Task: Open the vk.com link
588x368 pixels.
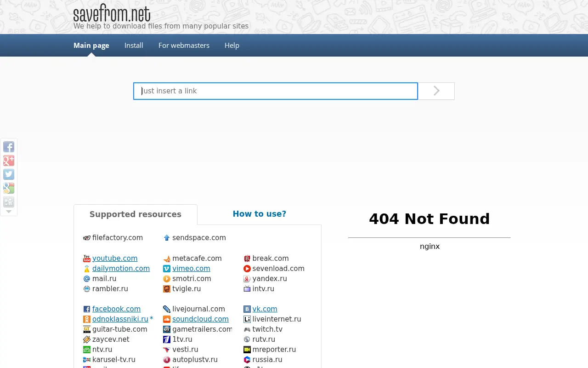Action: [265, 309]
